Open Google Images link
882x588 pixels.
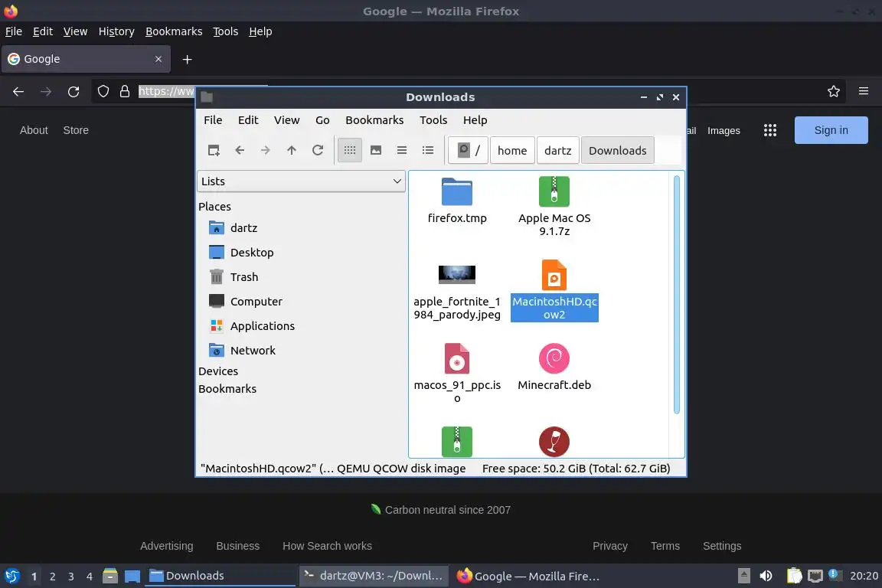[x=724, y=131]
